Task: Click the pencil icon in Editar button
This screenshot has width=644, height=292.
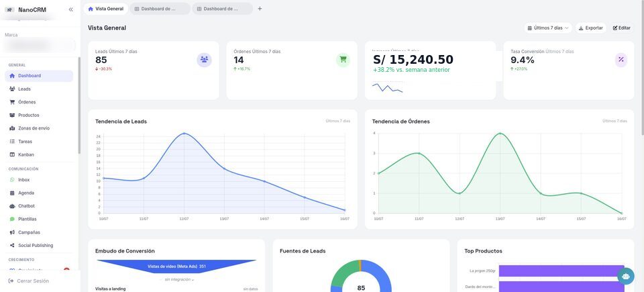Action: coord(615,28)
